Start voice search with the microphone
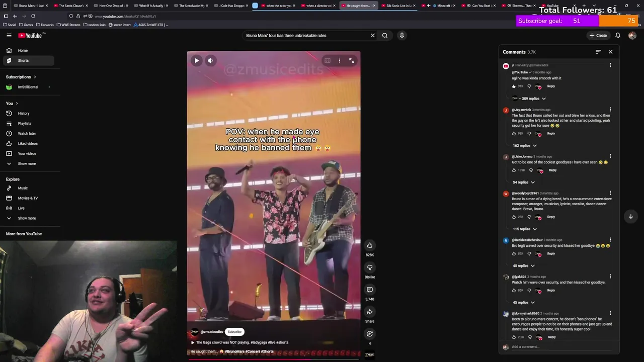This screenshot has height=362, width=644. [x=401, y=35]
